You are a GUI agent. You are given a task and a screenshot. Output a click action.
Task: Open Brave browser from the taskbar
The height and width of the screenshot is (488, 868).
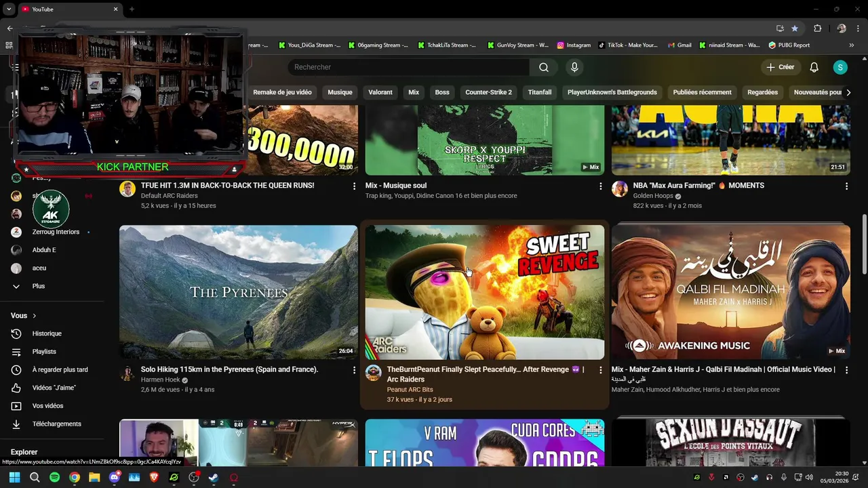(x=154, y=477)
